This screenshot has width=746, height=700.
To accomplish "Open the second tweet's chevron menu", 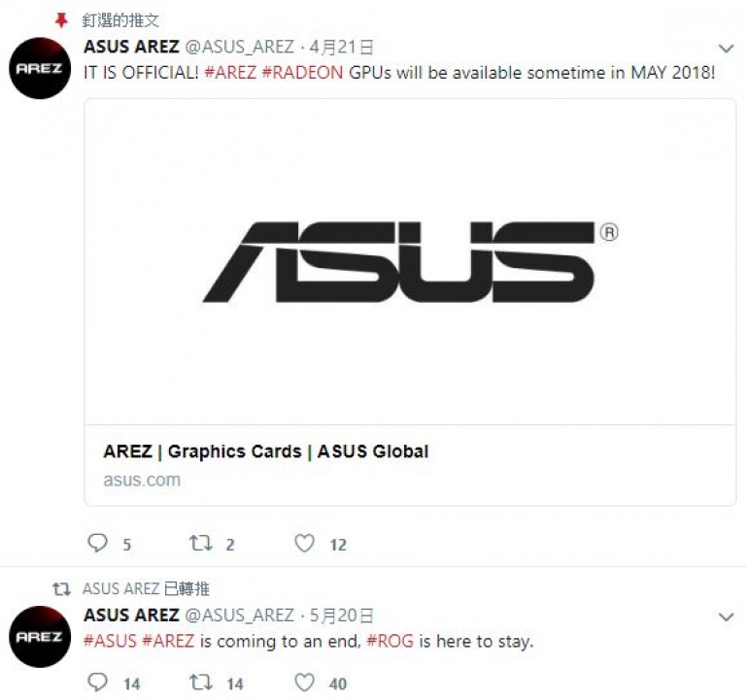I will click(x=726, y=617).
